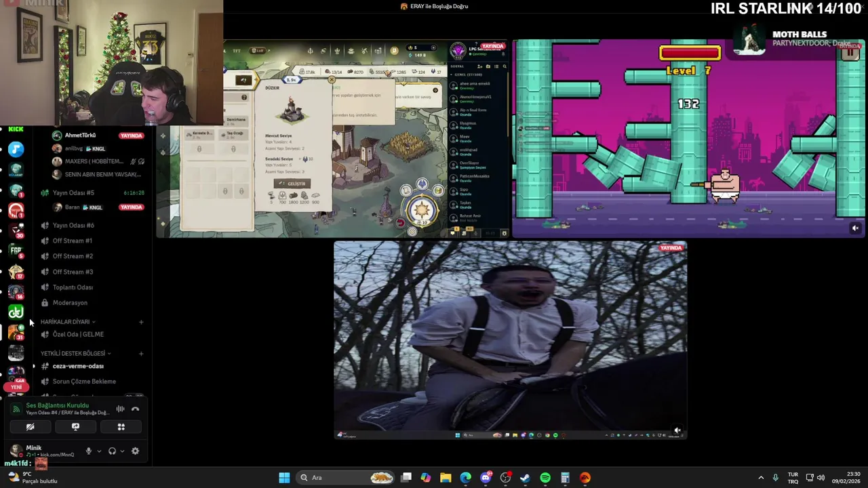This screenshot has height=488, width=868.
Task: Toggle noise suppression waveform icon
Action: 120,409
